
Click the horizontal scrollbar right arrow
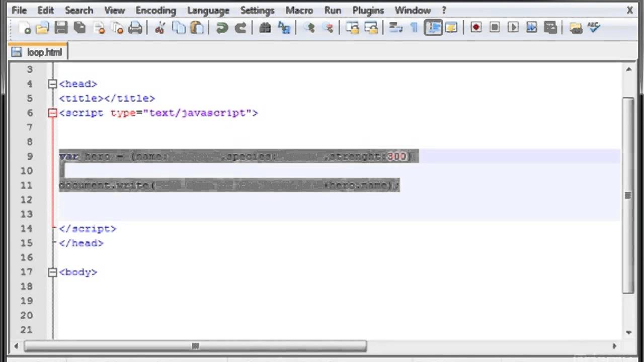coord(614,346)
